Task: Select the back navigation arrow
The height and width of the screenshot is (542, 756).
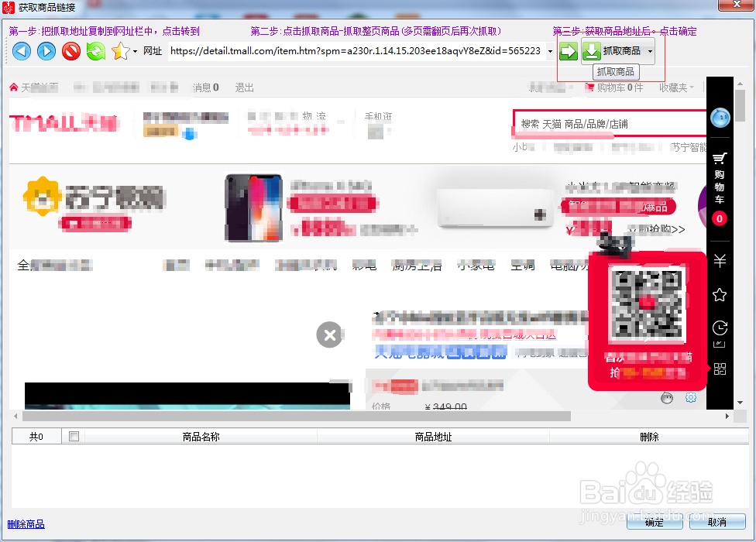Action: 21,51
